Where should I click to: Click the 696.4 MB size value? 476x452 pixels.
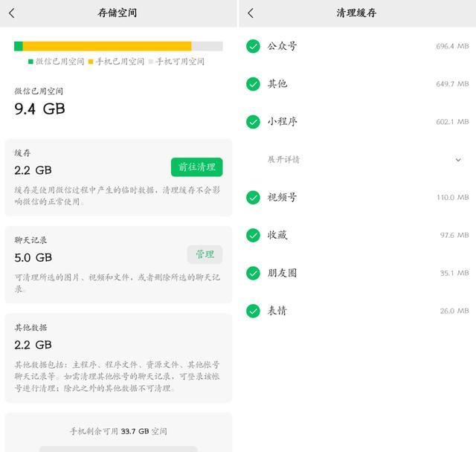tap(452, 46)
